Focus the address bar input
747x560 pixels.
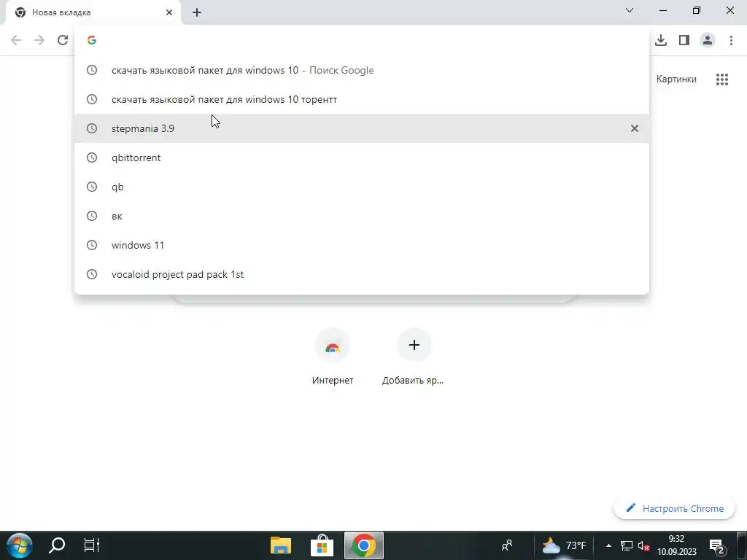[x=362, y=40]
